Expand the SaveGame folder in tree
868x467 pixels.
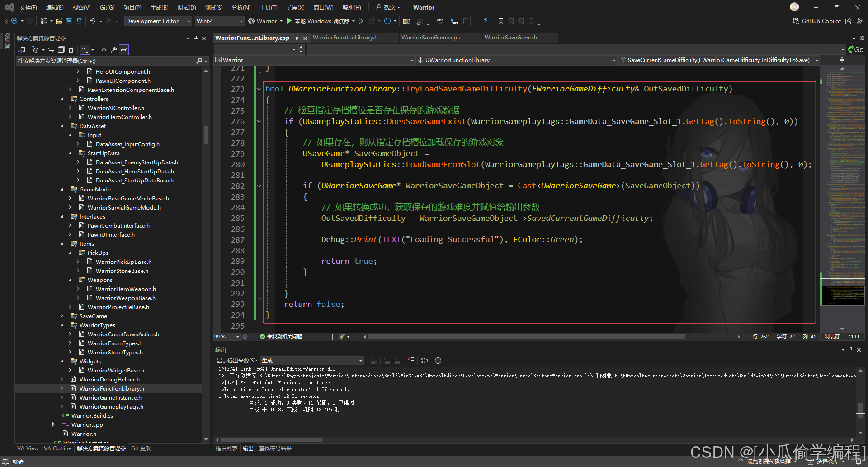point(62,316)
